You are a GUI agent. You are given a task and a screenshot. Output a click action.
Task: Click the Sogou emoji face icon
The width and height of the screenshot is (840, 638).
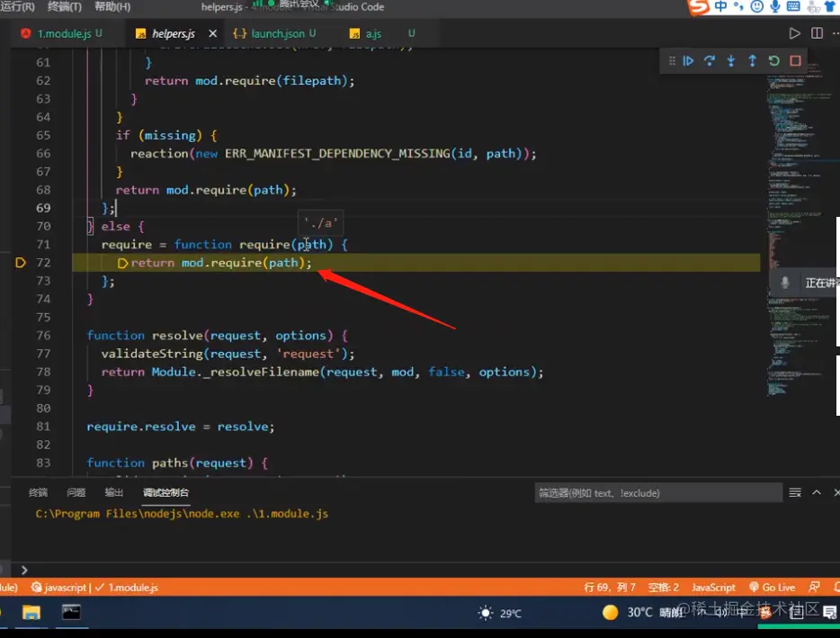pyautogui.click(x=757, y=6)
